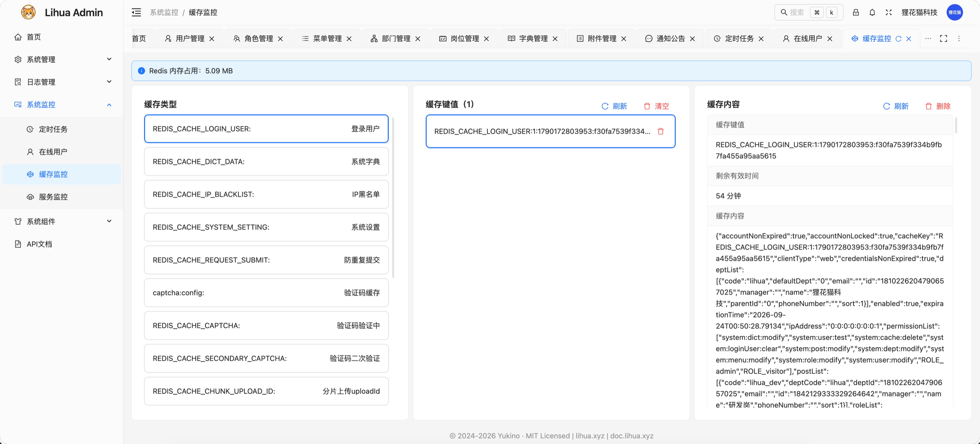Maximize content with tab bar fullscreen icon
Image resolution: width=980 pixels, height=444 pixels.
pyautogui.click(x=944, y=38)
